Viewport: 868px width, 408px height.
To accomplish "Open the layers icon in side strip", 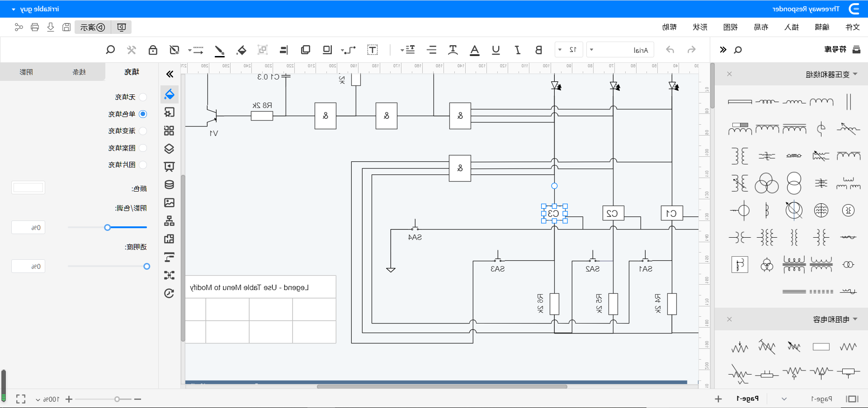I will click(169, 149).
